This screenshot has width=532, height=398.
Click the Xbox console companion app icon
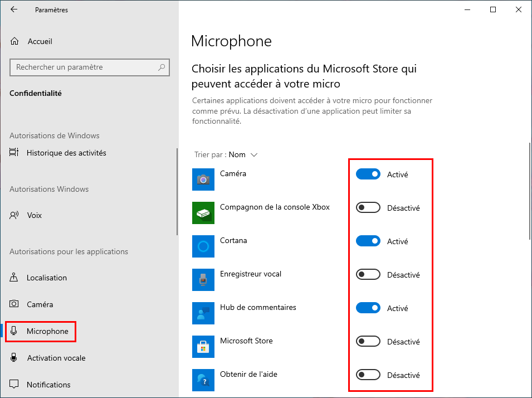point(203,213)
